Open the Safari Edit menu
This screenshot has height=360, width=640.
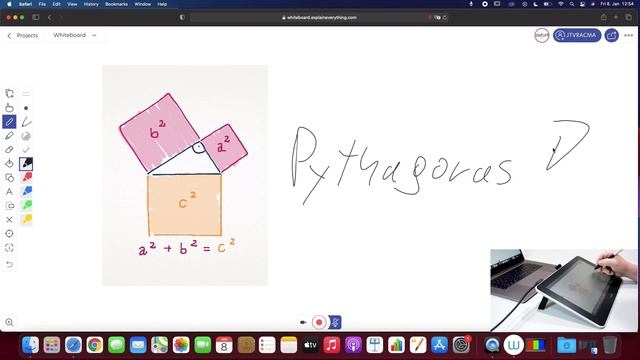(57, 4)
